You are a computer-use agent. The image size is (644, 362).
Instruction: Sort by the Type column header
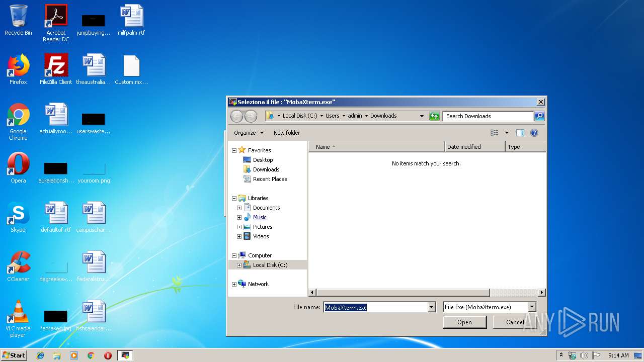coord(525,147)
